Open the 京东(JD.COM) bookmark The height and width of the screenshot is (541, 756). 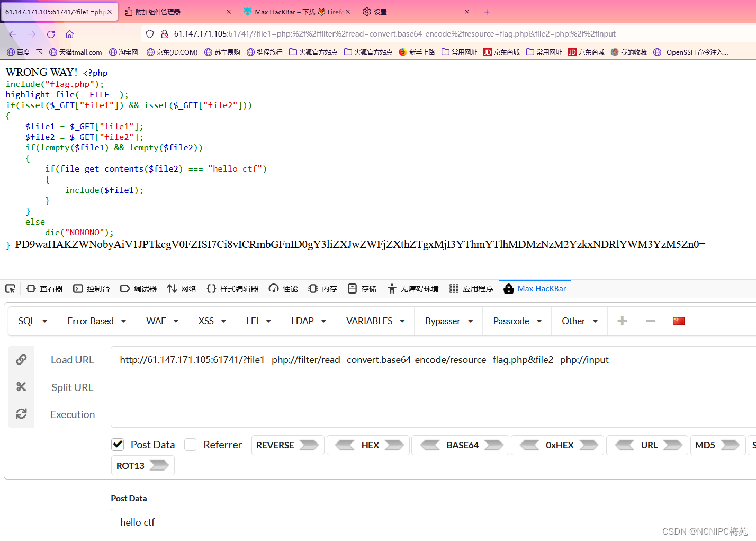coord(172,52)
